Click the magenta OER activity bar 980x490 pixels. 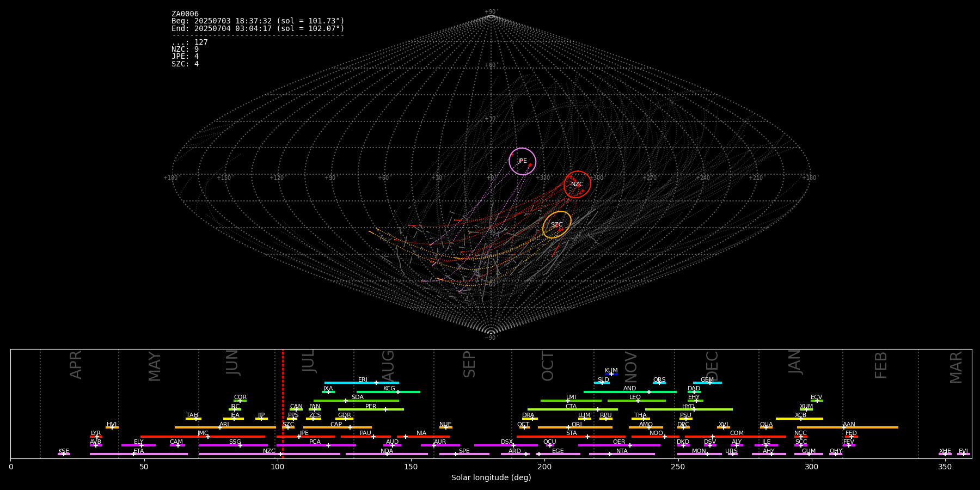click(x=619, y=445)
